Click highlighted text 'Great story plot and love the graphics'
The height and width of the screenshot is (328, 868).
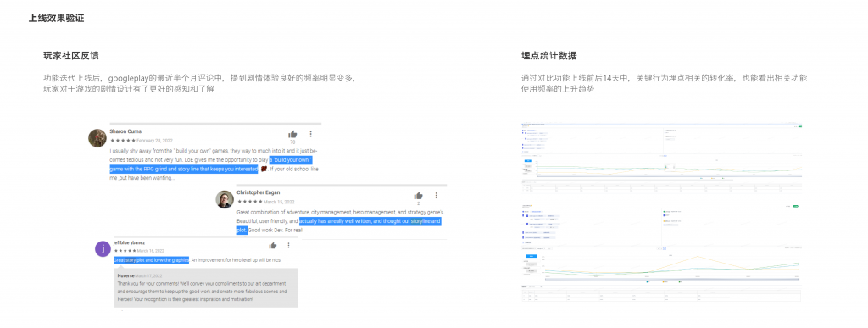[x=151, y=260]
